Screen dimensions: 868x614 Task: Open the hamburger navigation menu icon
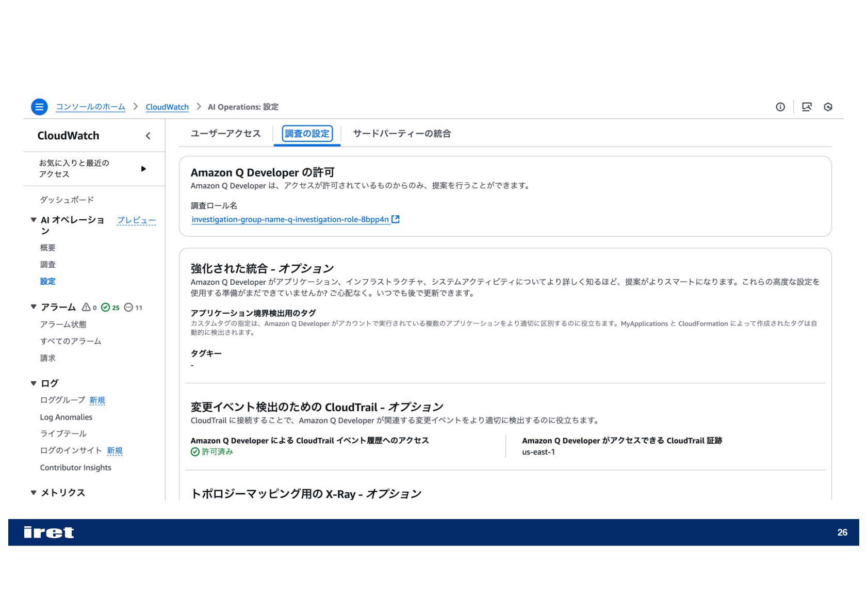point(39,107)
